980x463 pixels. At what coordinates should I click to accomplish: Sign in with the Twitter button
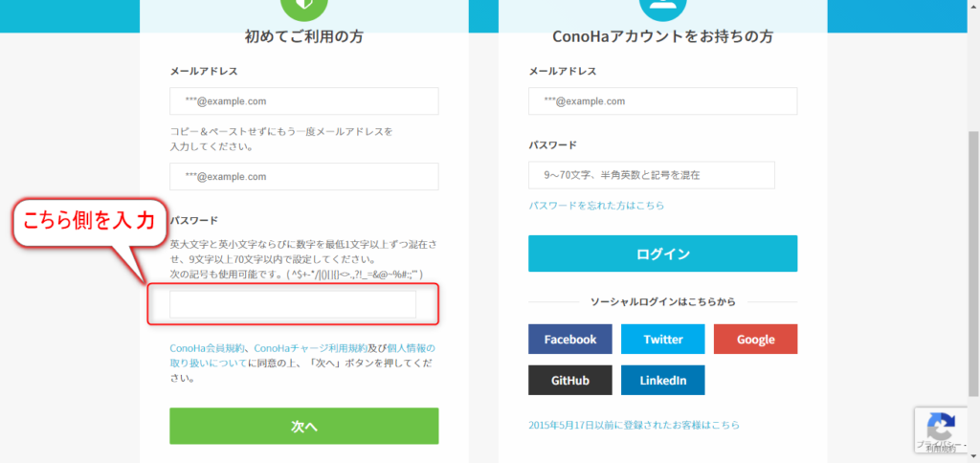coord(662,340)
